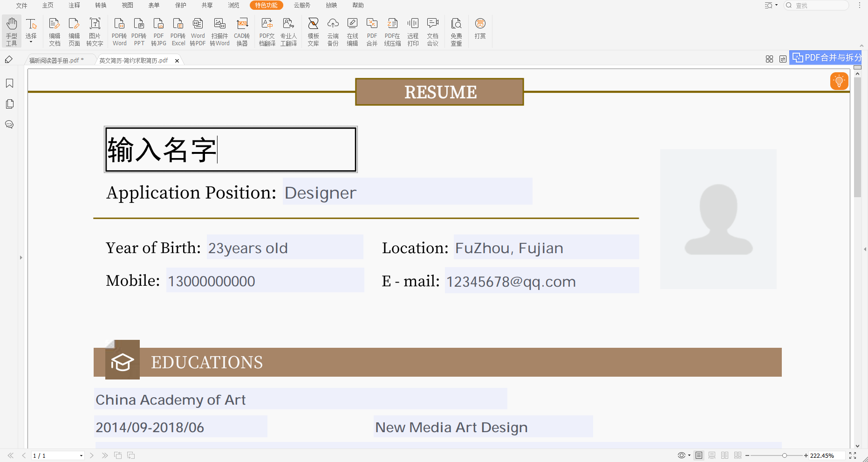
Task: Open the CAD转换器 converter tool
Action: pos(242,31)
